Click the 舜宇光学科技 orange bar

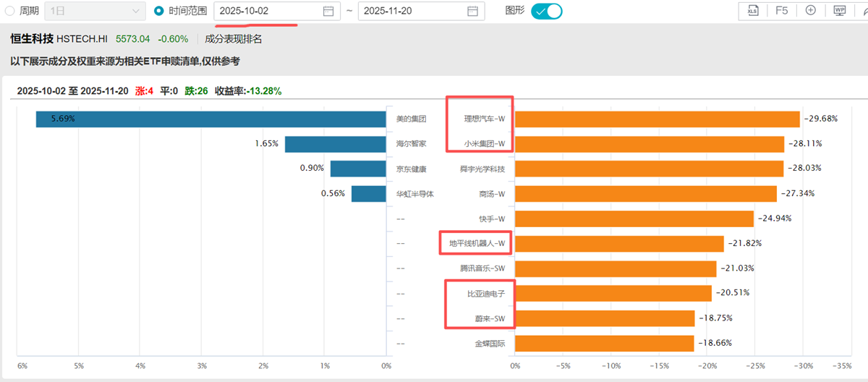650,169
